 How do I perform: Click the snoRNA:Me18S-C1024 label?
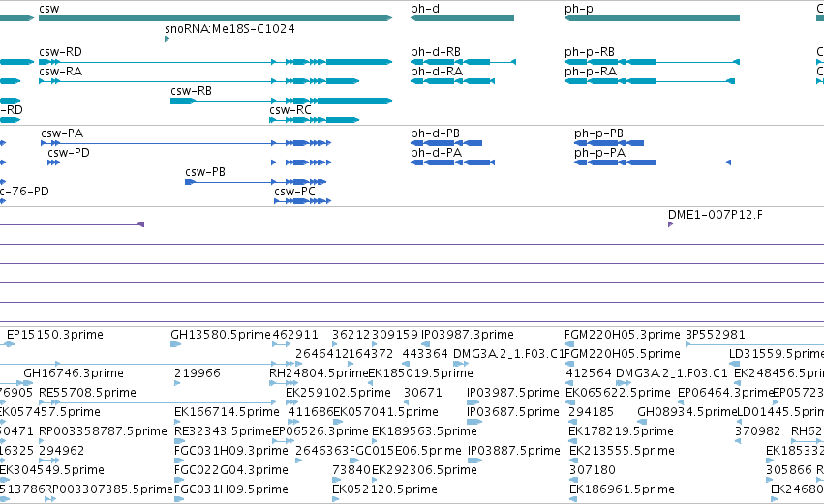[229, 29]
